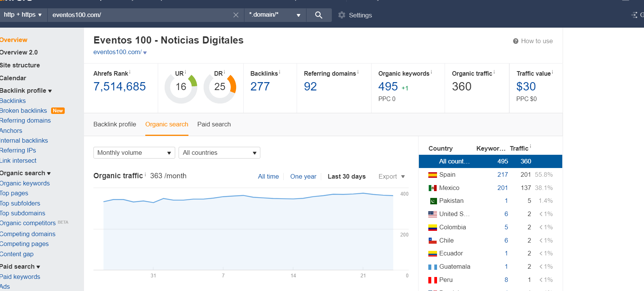Image resolution: width=644 pixels, height=291 pixels.
Task: Select Last 30 days chart range
Action: coord(347,177)
